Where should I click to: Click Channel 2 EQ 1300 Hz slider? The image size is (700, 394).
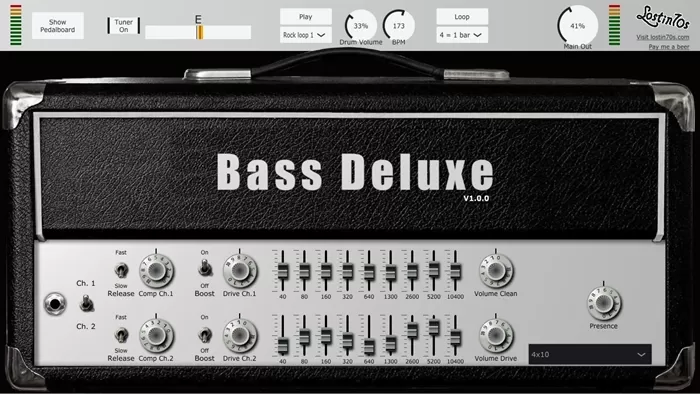point(391,336)
